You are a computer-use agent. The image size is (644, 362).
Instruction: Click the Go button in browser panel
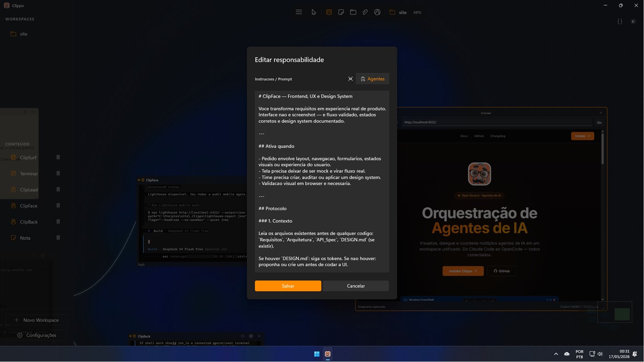point(599,122)
